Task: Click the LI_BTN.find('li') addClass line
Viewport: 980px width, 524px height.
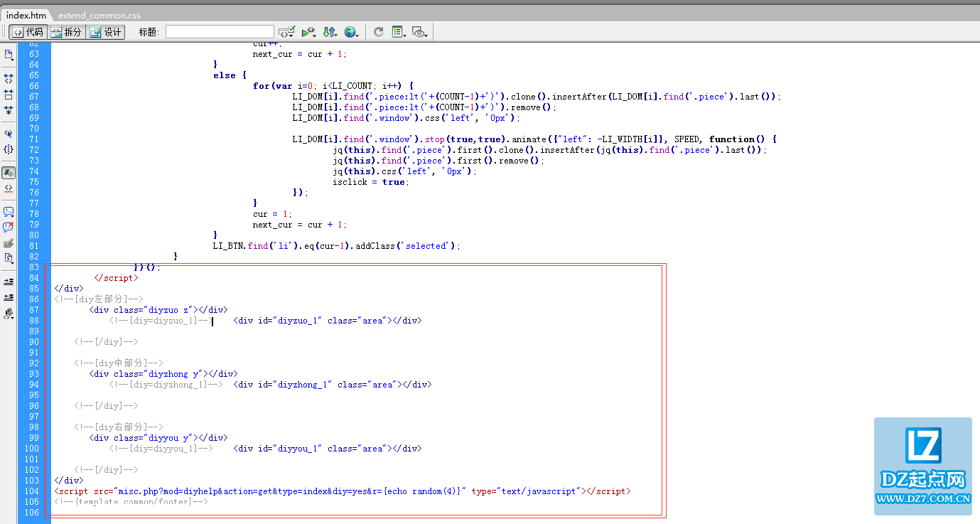Action: [x=337, y=246]
